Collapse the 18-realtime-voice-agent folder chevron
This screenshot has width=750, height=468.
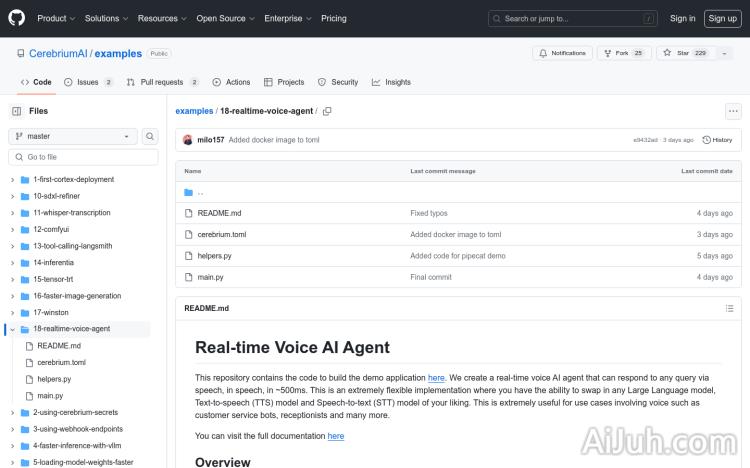pos(12,329)
